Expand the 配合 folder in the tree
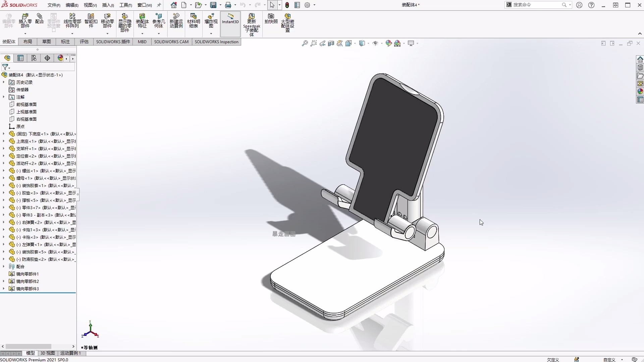644x362 pixels. coord(3,267)
